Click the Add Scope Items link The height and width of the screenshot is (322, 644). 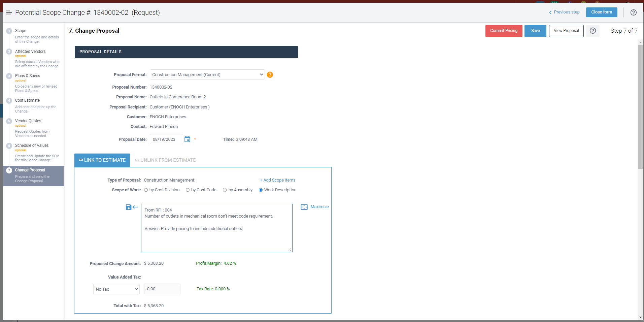277,180
